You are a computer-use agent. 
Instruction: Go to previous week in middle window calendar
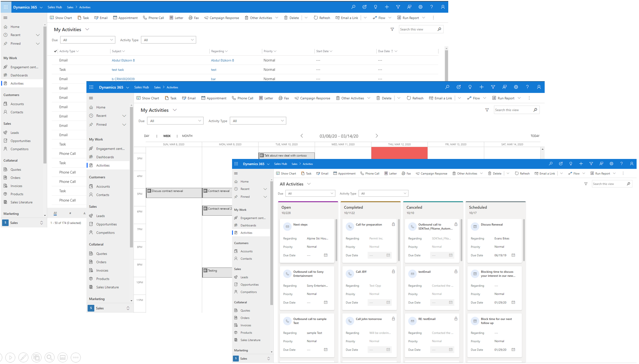coord(302,136)
